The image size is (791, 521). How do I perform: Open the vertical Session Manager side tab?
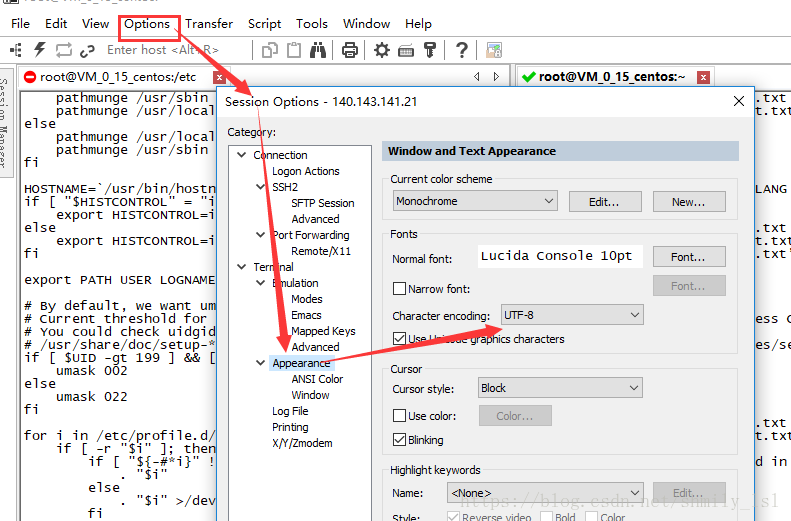click(5, 123)
